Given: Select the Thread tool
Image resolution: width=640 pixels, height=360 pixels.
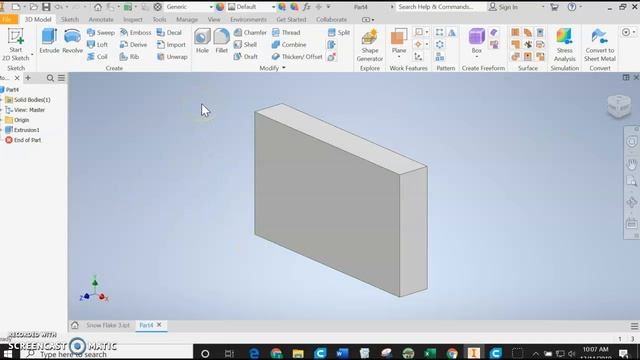Looking at the screenshot, I should 286,33.
